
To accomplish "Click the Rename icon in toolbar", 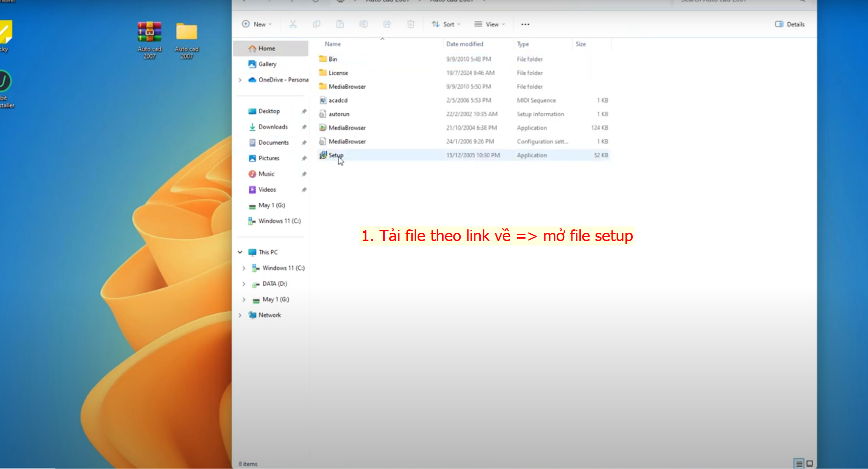I will point(364,24).
